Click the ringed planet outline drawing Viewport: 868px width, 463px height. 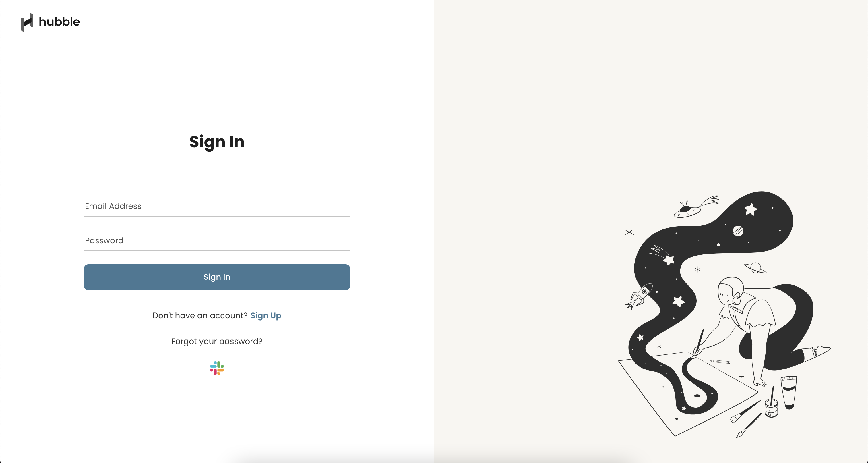755,268
